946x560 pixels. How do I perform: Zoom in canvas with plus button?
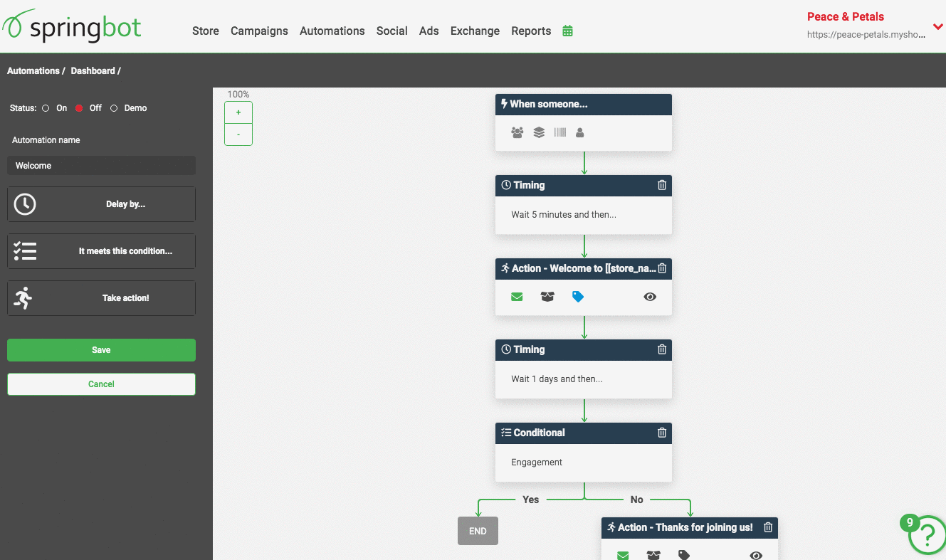[x=238, y=112]
